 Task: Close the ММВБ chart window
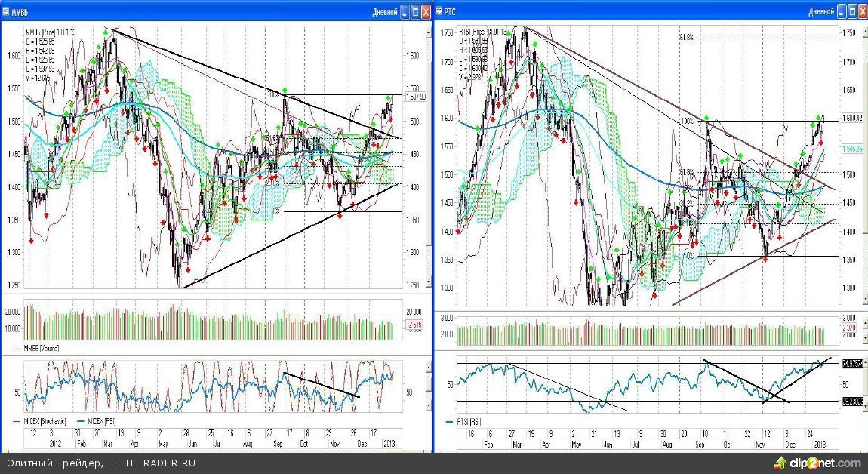tap(426, 11)
